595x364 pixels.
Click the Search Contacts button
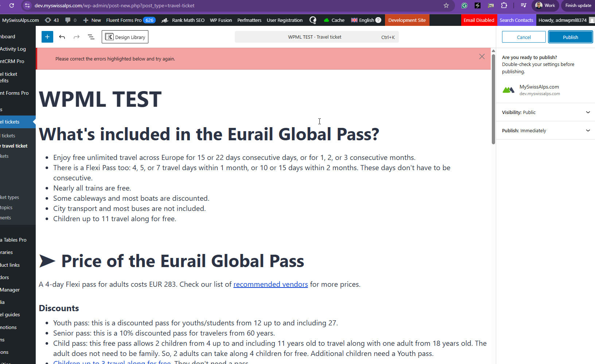(x=516, y=20)
